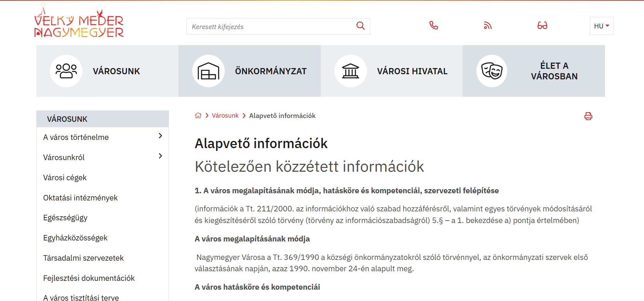Click the Városunk breadcrumb link
Viewport: 644px width, 301px height.
coord(225,116)
